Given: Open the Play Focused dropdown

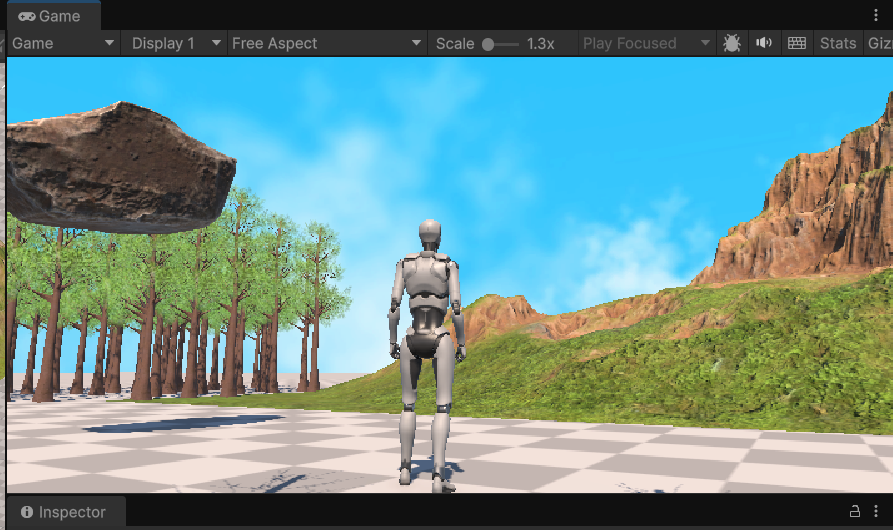Looking at the screenshot, I should tap(646, 43).
